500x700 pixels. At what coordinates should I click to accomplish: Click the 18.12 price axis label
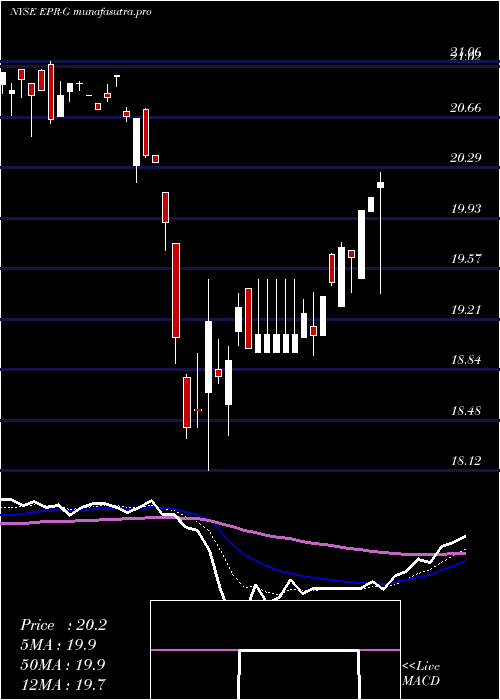coord(466,460)
